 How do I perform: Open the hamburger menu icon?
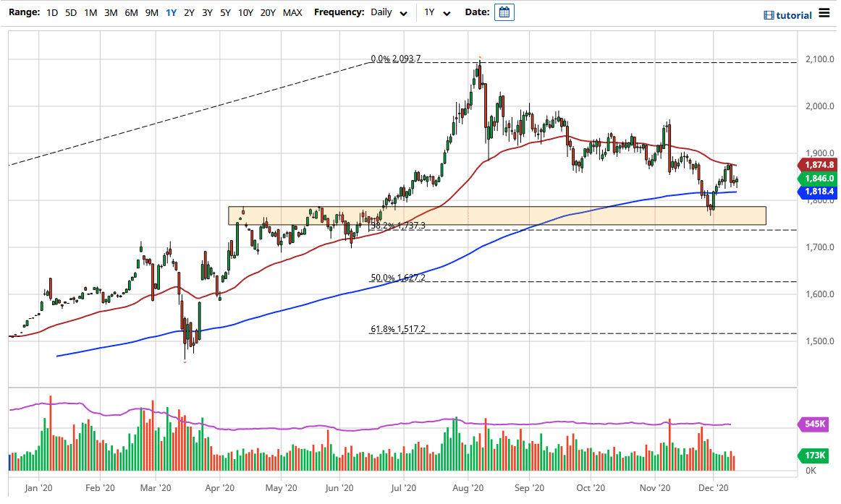824,14
